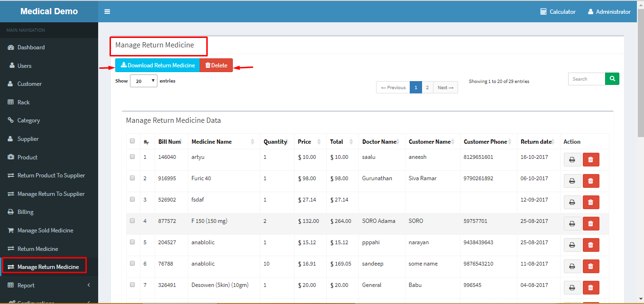This screenshot has width=644, height=304.
Task: Open Billing in the sidebar
Action: [x=49, y=212]
